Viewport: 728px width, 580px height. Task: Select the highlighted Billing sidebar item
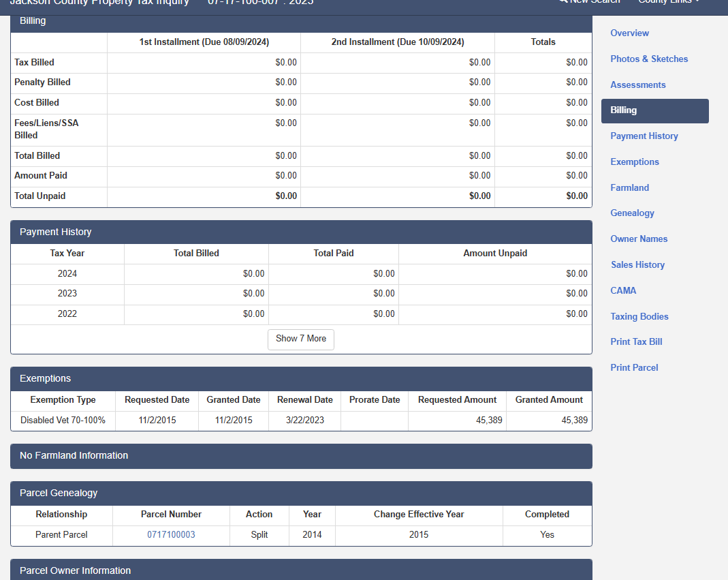point(654,110)
